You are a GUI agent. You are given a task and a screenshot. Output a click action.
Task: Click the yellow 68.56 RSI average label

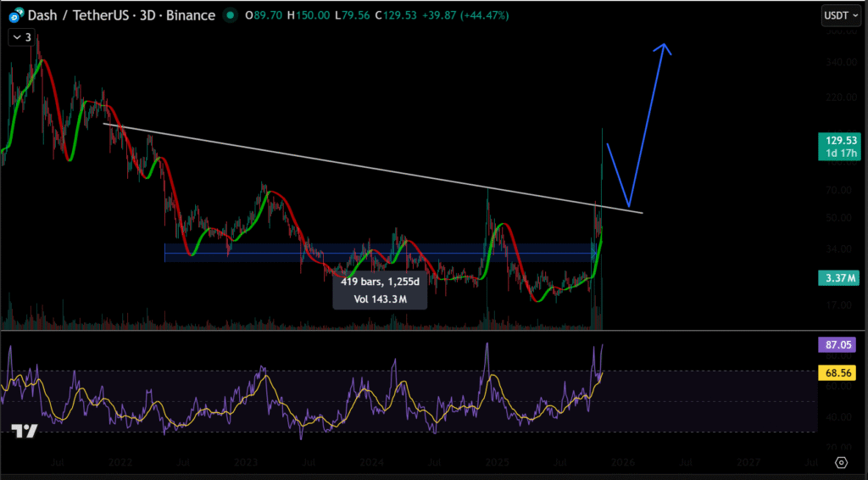coord(839,372)
